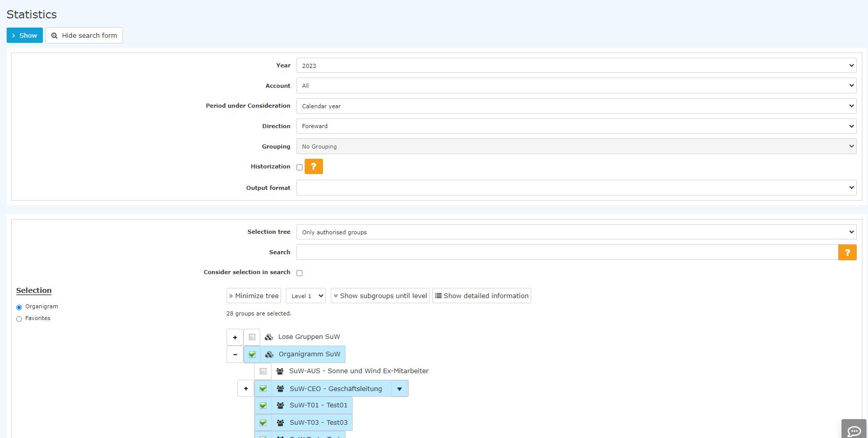Click the Organigramm SuW group icon
The height and width of the screenshot is (438, 868).
[269, 354]
